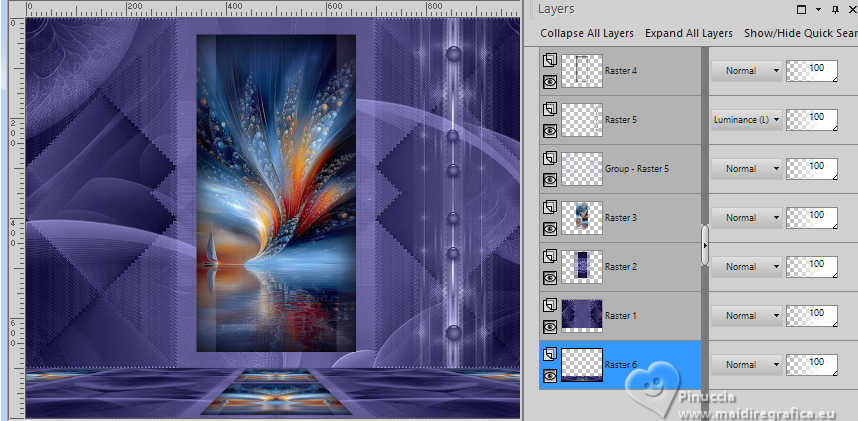The width and height of the screenshot is (858, 421).
Task: Select the Raster 2 layer thumbnail
Action: click(x=582, y=267)
